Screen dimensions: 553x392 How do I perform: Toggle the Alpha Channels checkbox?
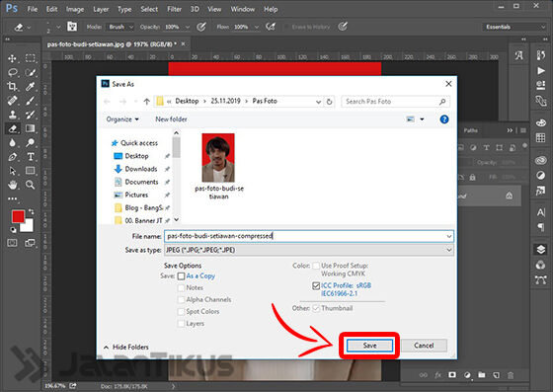coord(181,299)
